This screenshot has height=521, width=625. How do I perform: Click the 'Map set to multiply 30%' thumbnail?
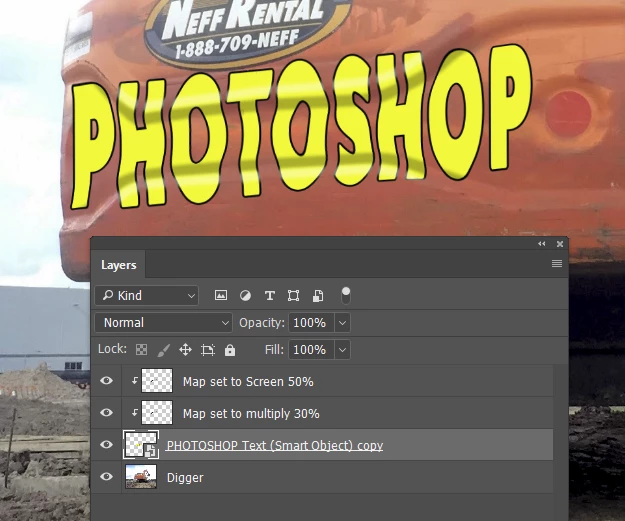point(157,413)
